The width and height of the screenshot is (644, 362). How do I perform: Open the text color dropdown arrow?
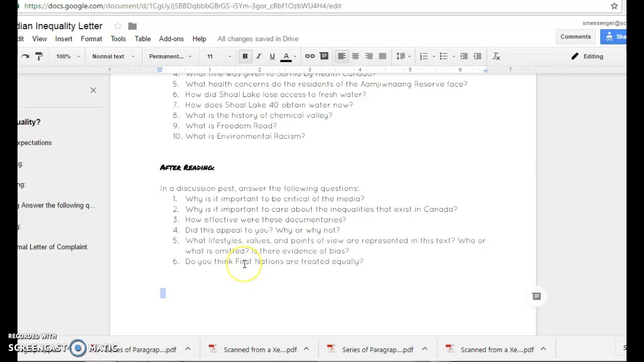[x=295, y=57]
